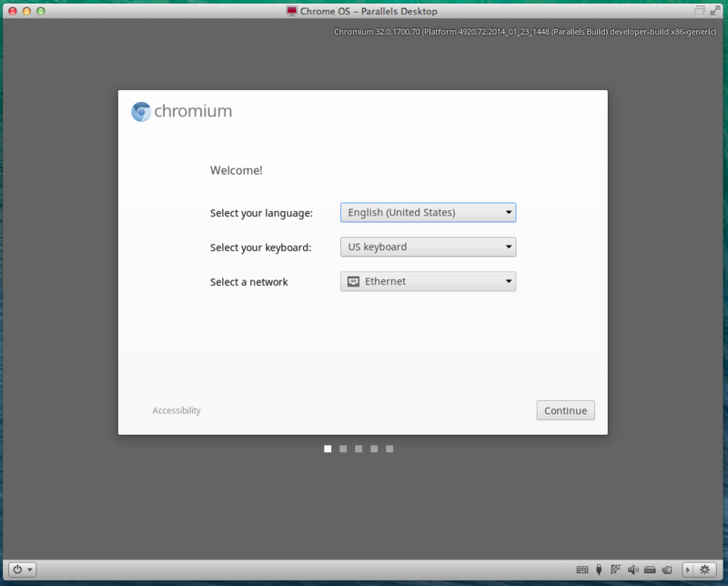
Task: Open the Ethernet network dropdown
Action: point(428,281)
